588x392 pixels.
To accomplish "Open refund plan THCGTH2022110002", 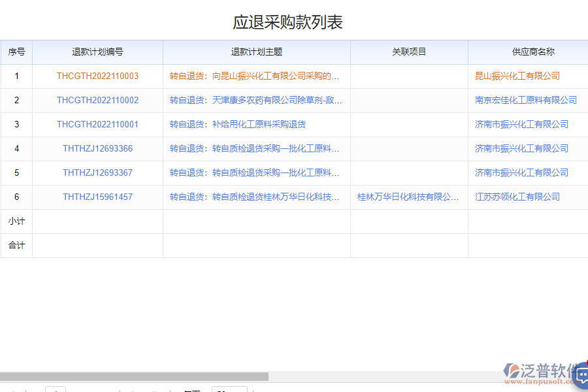I will coord(97,100).
